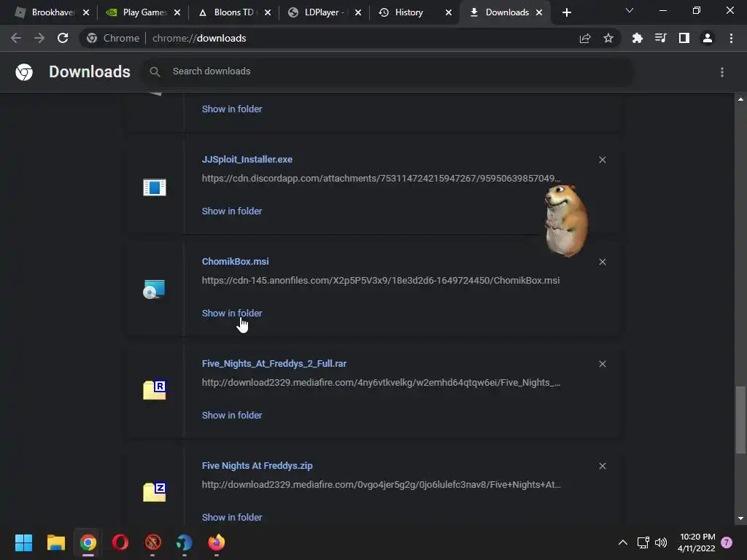This screenshot has width=747, height=560.
Task: Remove Five_Nights_At_Freddys_2_Full.rar from the list
Action: pos(602,364)
